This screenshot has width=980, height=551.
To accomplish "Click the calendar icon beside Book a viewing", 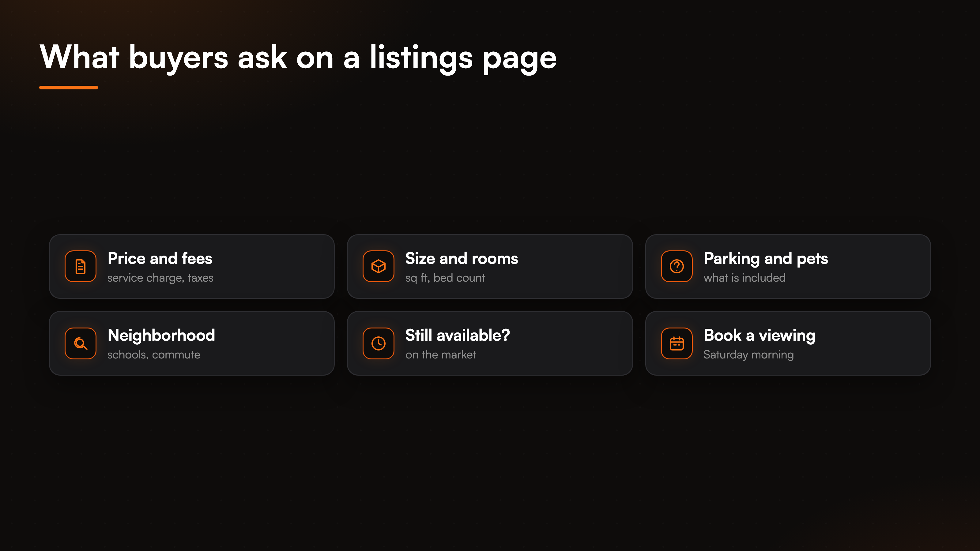I will click(x=677, y=343).
